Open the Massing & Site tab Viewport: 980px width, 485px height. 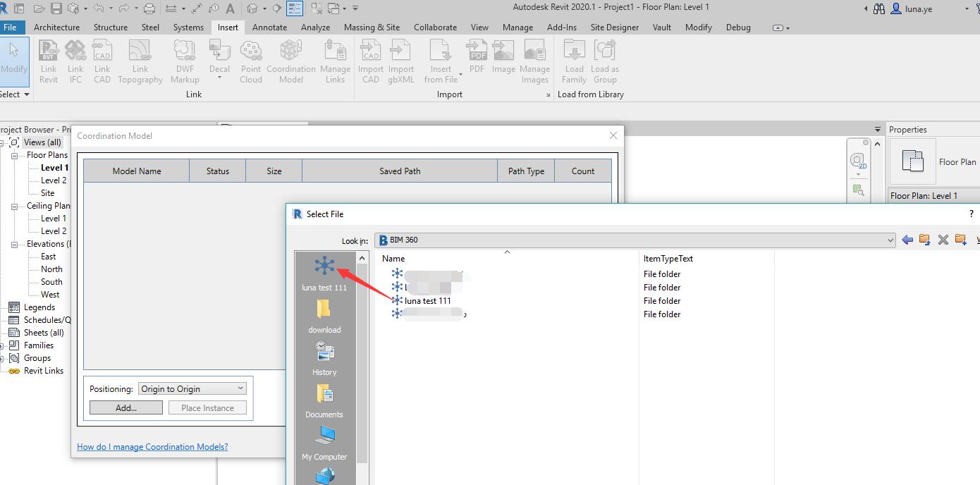coord(372,27)
